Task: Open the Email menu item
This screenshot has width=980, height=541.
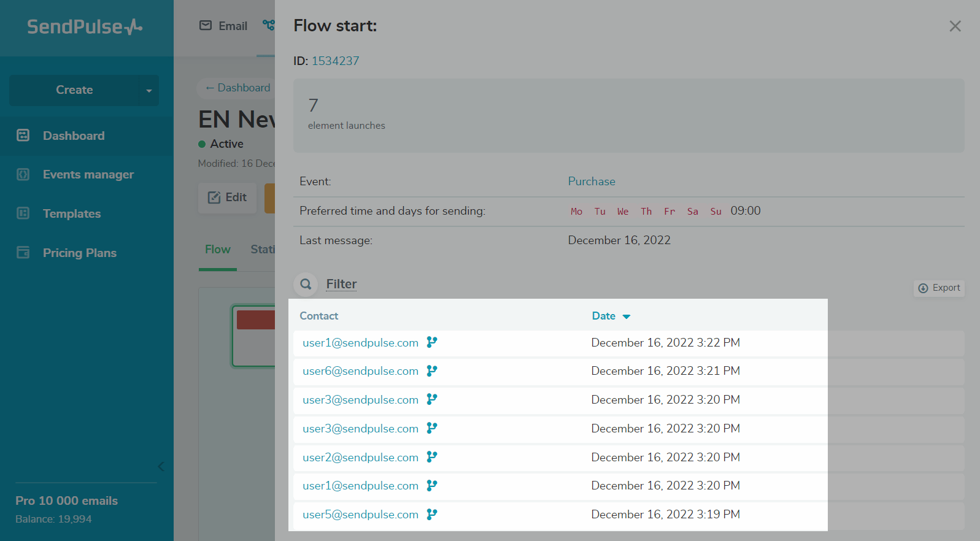Action: 223,26
